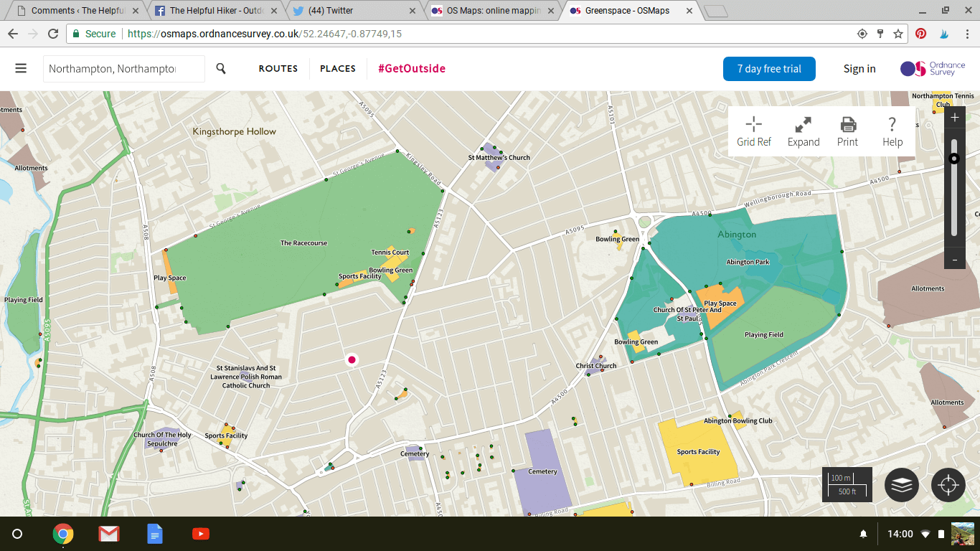Click the Christ Church label
Screen dimensions: 980x551
click(x=596, y=366)
